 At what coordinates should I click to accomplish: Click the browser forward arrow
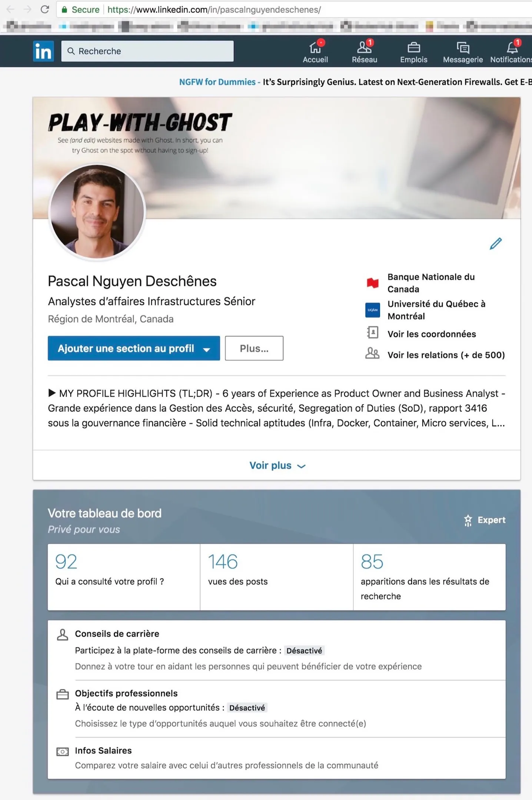[27, 9]
